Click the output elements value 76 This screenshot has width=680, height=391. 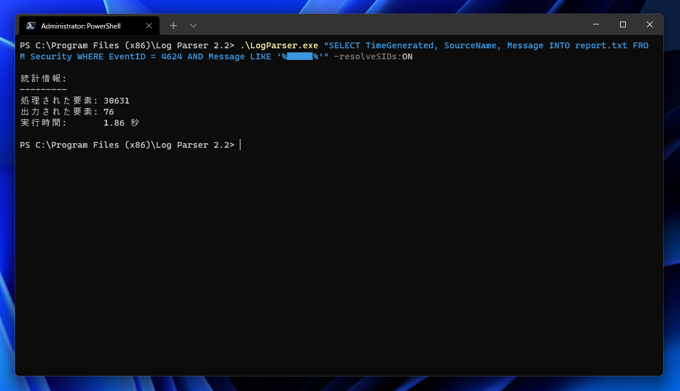click(108, 112)
